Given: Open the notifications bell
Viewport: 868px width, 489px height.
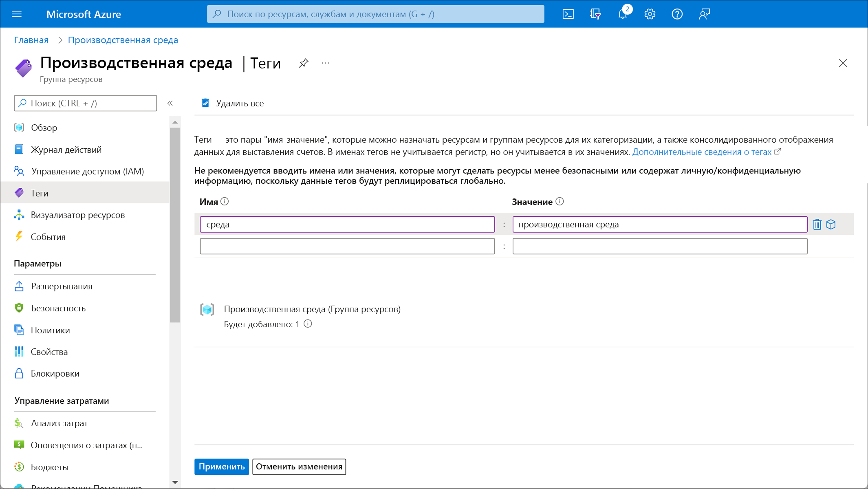Looking at the screenshot, I should click(x=623, y=14).
